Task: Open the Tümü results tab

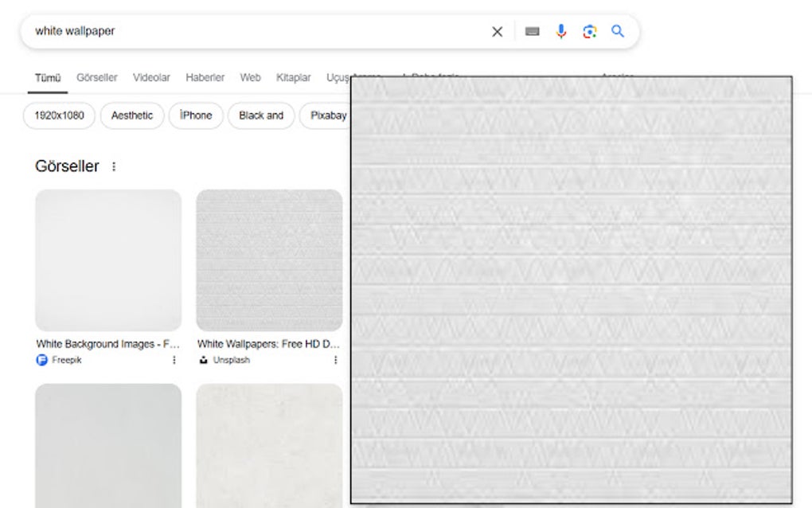Action: click(47, 77)
